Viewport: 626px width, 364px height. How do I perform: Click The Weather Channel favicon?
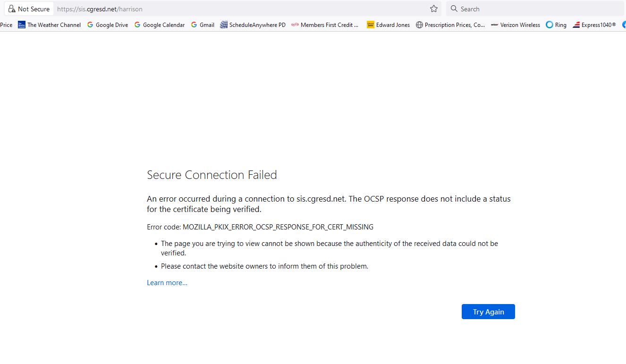pos(21,25)
